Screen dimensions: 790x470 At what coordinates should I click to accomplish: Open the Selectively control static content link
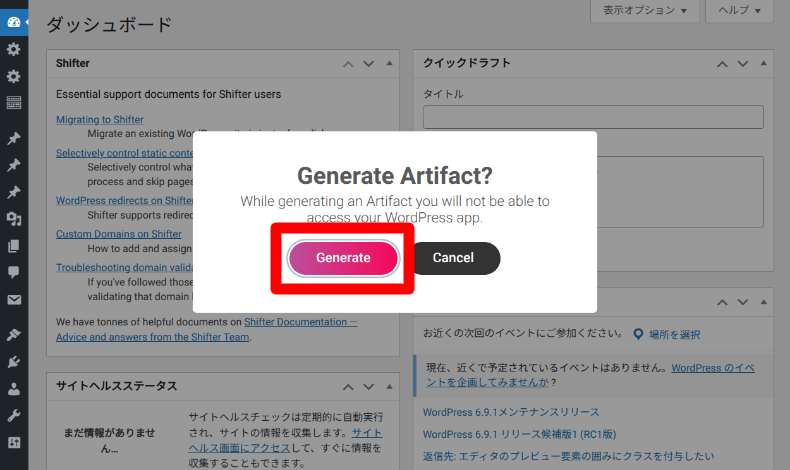coord(124,153)
